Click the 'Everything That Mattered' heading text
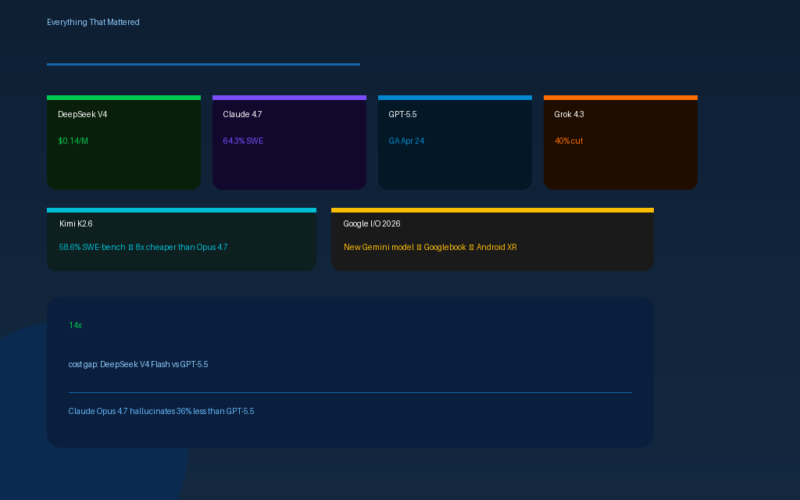Screen dimensions: 800x500 coord(93,22)
